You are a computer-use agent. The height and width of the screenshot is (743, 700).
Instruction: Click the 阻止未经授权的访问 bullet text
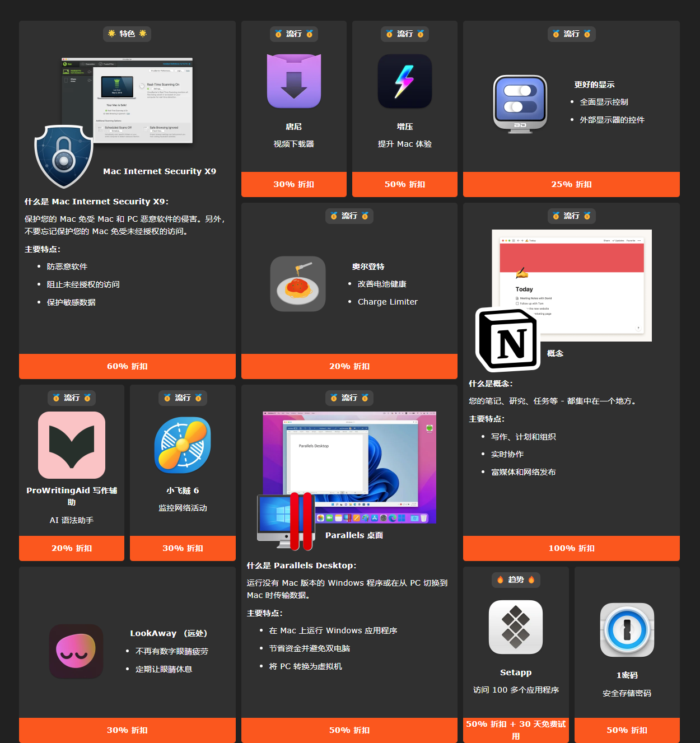click(83, 284)
